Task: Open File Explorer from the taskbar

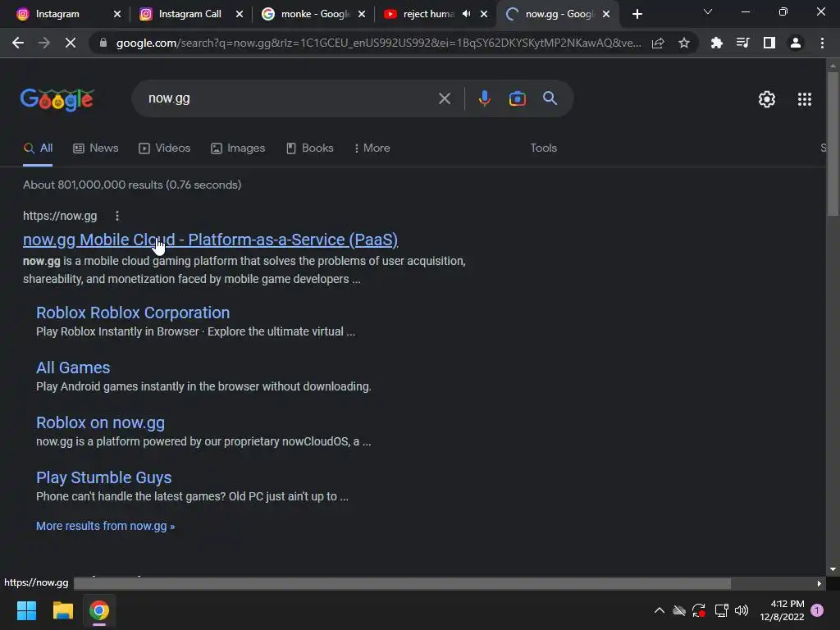Action: coord(62,610)
